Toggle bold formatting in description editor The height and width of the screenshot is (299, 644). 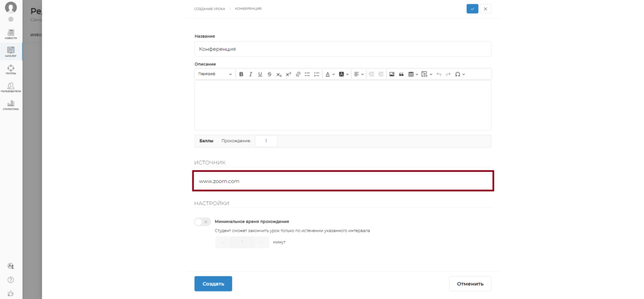pos(241,74)
